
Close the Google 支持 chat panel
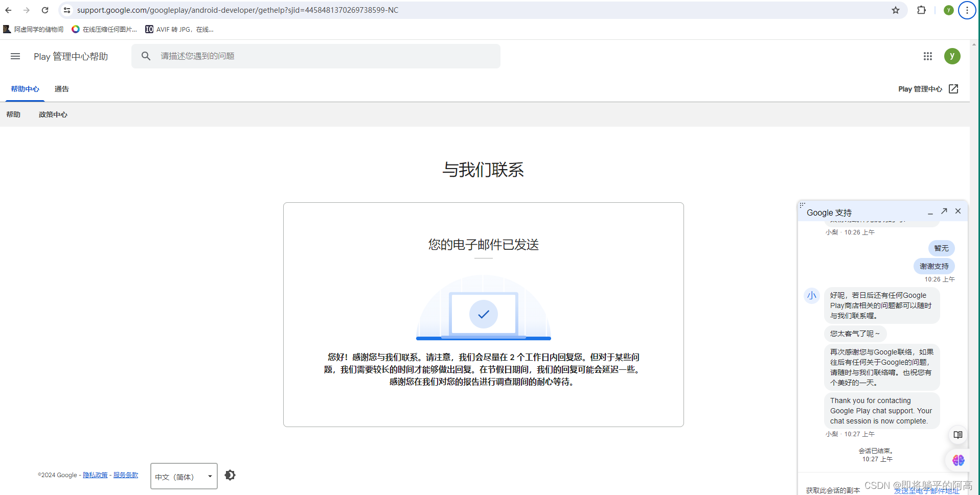tap(958, 211)
